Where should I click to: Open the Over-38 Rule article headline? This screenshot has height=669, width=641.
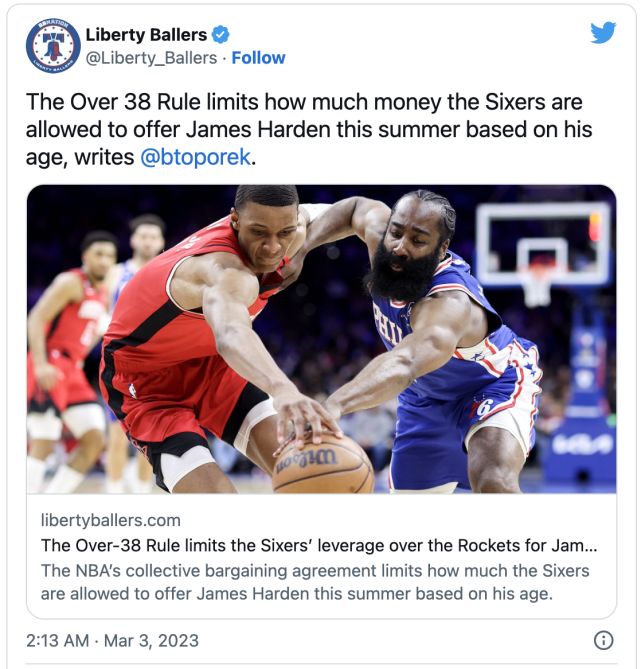[319, 545]
